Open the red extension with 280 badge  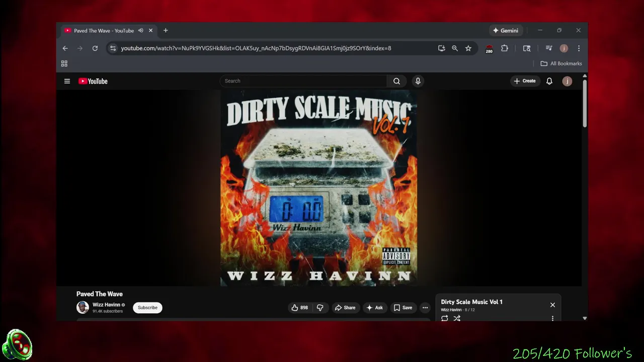489,49
